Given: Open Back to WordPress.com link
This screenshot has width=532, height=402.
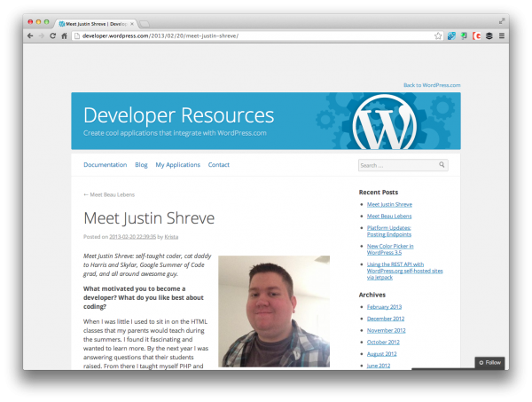Looking at the screenshot, I should tap(432, 85).
